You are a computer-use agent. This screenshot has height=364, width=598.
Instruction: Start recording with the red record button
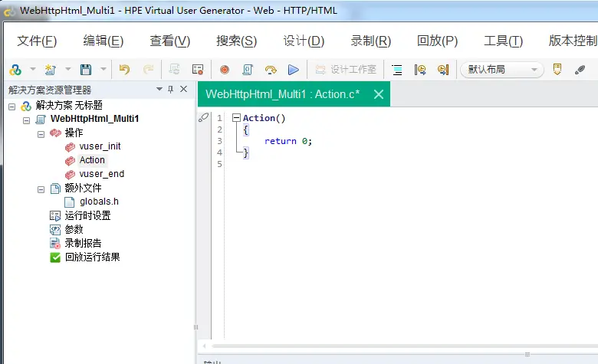pos(225,70)
